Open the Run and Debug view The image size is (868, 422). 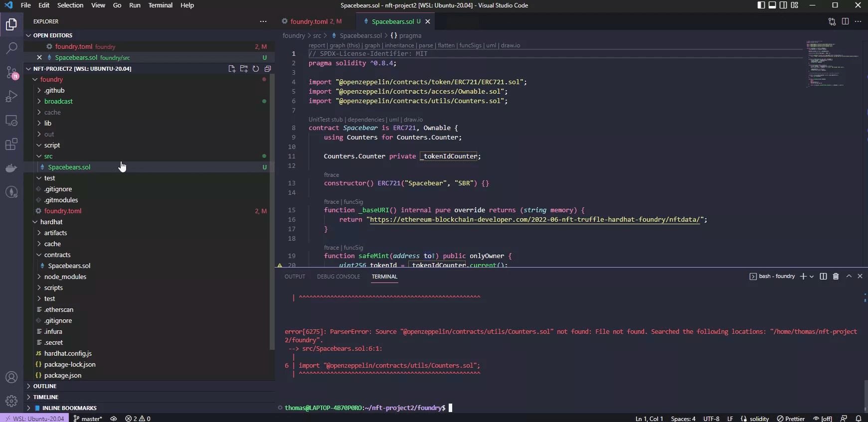click(x=11, y=96)
